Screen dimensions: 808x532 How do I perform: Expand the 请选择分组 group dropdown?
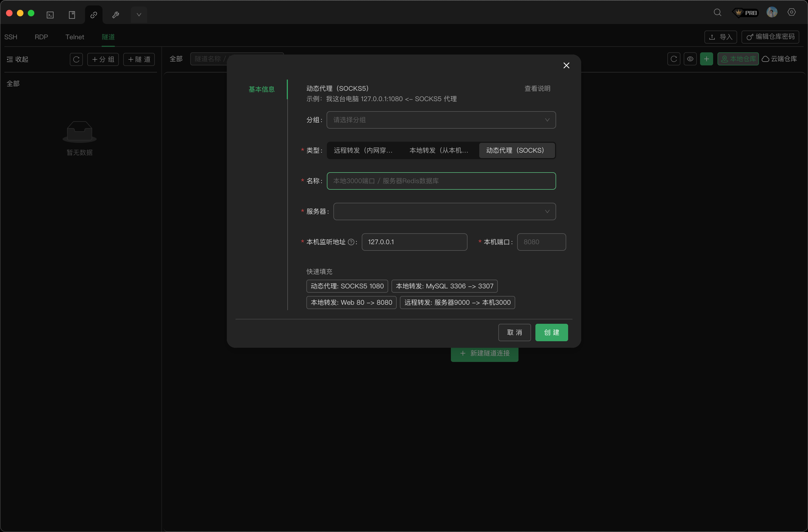[441, 120]
